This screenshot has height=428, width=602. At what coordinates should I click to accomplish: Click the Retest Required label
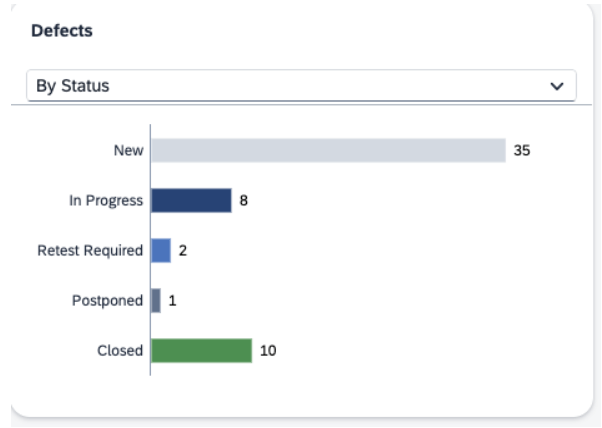[x=90, y=251]
